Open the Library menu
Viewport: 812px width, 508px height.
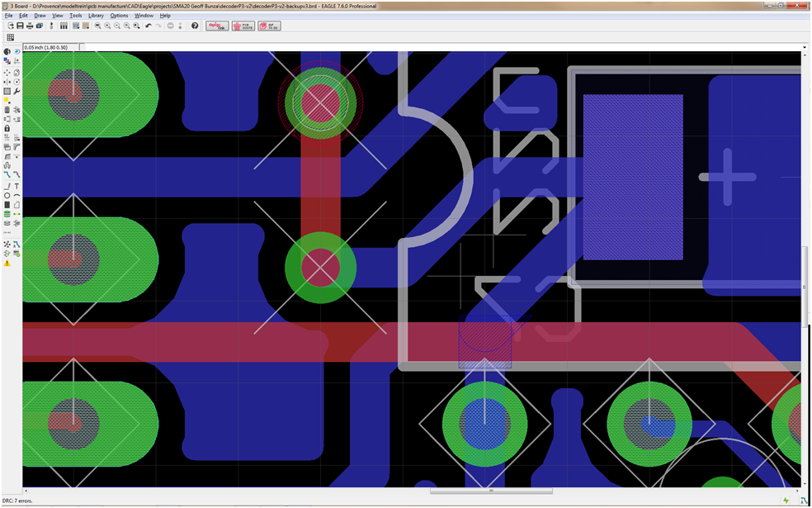coord(97,16)
